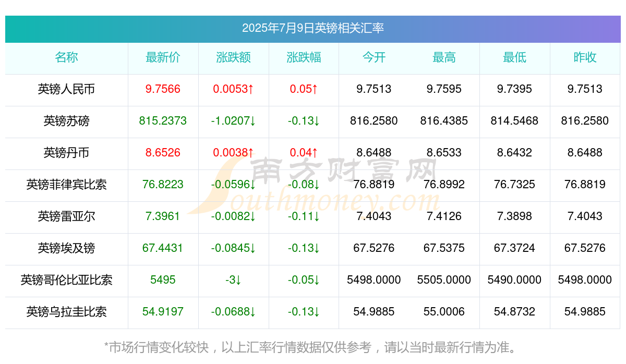
Task: Click change percent -0.11↓
Action: (304, 216)
